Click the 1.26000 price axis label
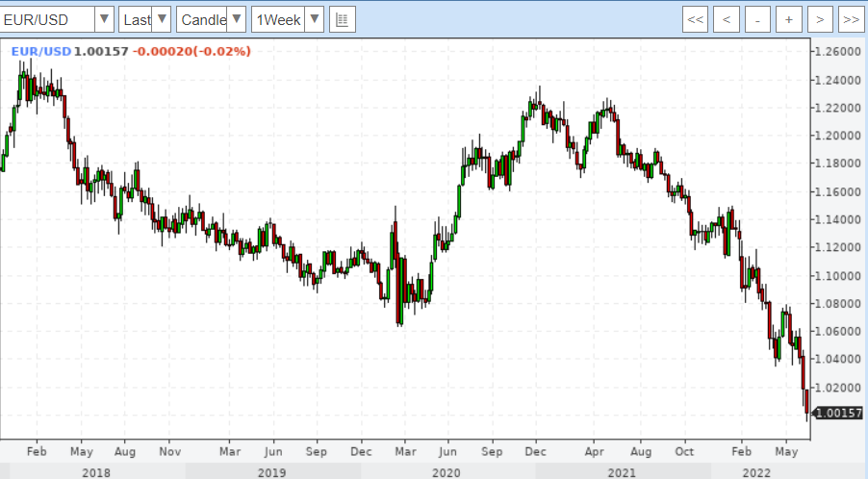 pos(839,51)
